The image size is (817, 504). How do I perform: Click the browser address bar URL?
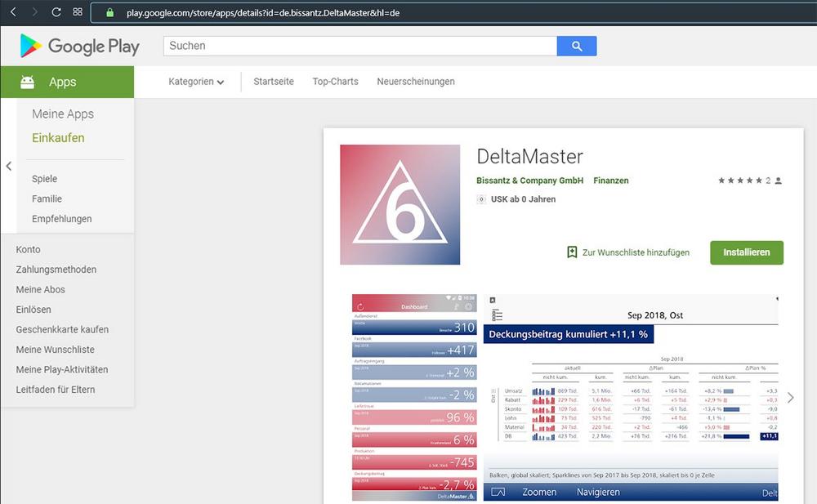[263, 12]
